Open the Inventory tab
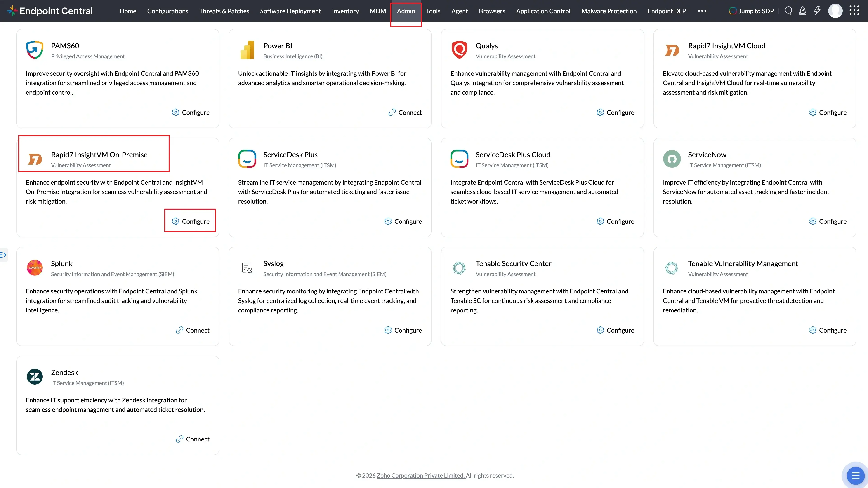 click(345, 11)
